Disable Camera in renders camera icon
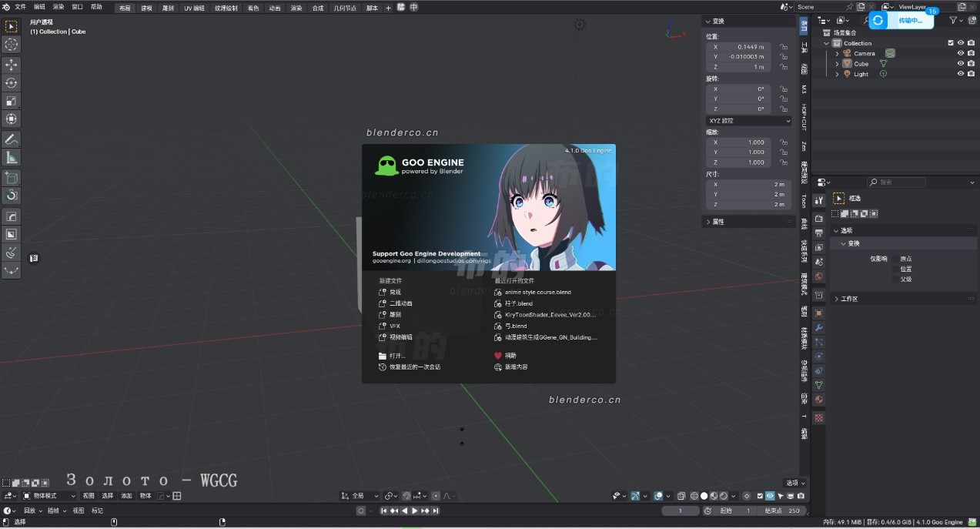 coord(972,53)
